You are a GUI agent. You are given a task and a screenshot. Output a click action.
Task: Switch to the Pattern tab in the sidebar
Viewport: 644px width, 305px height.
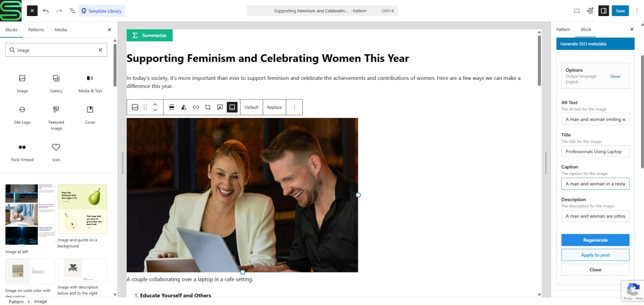click(563, 30)
